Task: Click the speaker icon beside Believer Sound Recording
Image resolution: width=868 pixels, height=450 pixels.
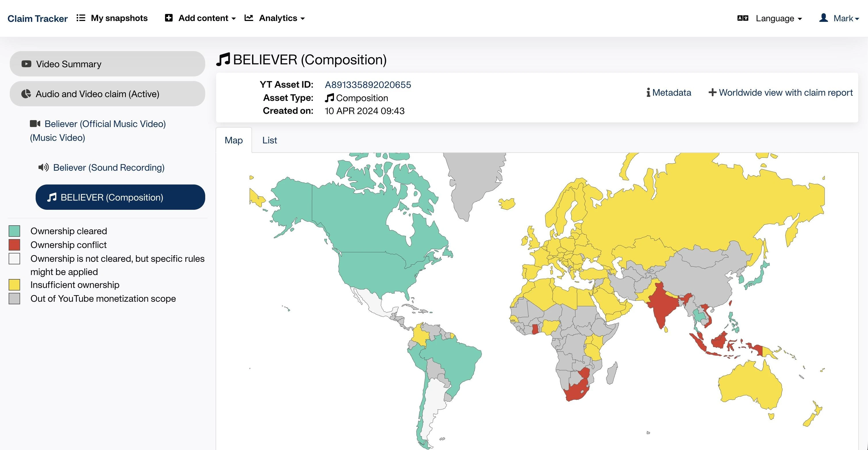Action: click(x=43, y=168)
